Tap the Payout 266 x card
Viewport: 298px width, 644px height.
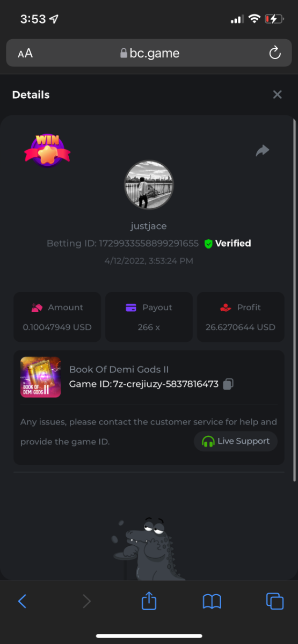(x=149, y=317)
